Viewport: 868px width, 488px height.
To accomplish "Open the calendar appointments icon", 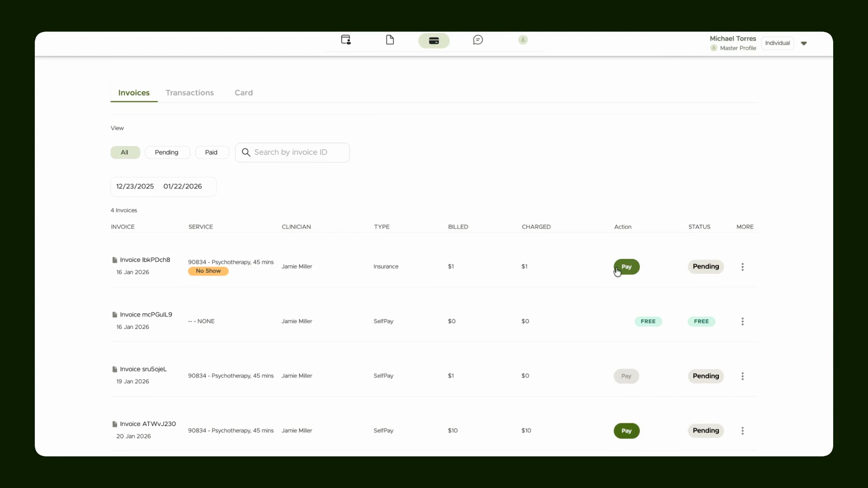I will 346,40.
